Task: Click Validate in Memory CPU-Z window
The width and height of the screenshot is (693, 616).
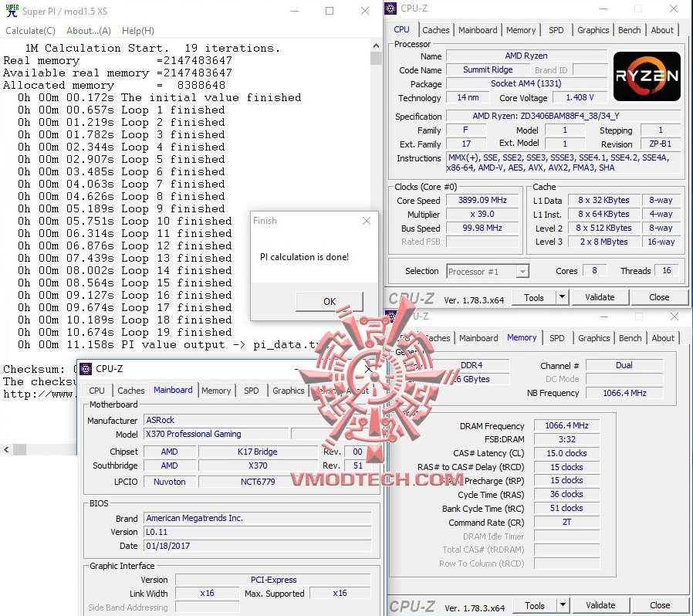Action: tap(600, 605)
